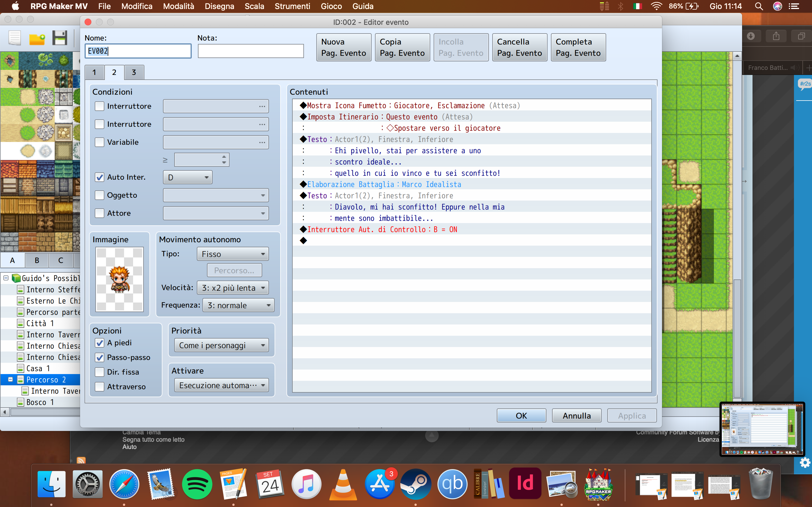Image resolution: width=812 pixels, height=507 pixels.
Task: Open the Attivare trigger dropdown
Action: (221, 385)
